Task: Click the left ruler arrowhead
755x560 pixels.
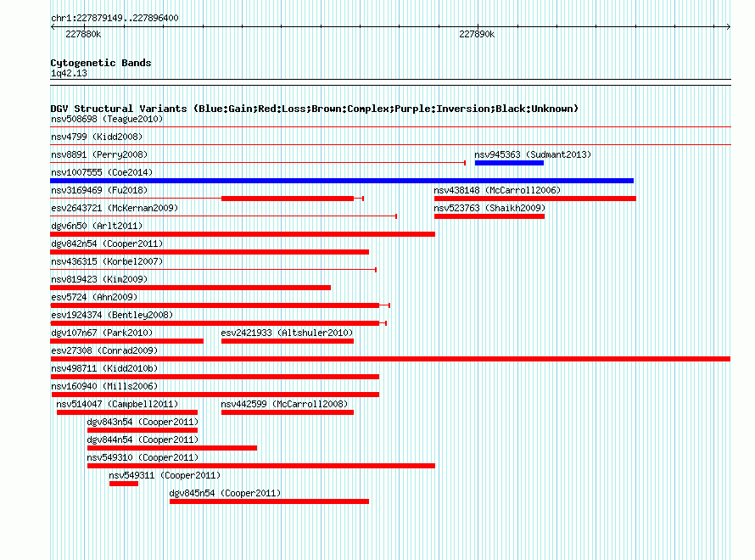Action: [53, 27]
